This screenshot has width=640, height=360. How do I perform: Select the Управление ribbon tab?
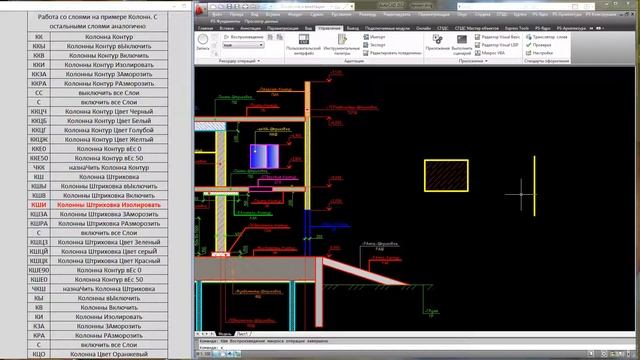(x=329, y=28)
